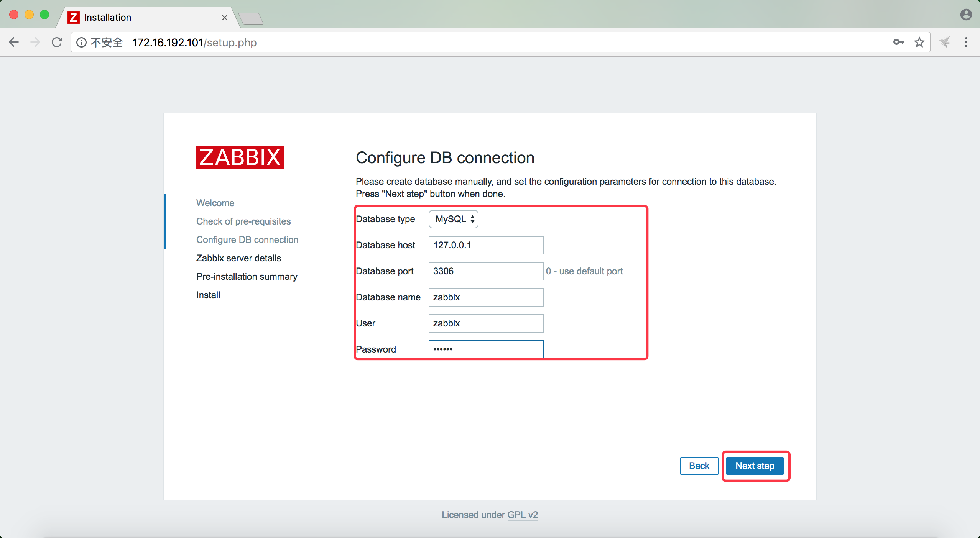The image size is (980, 538).
Task: Click the address bar URL
Action: (x=195, y=42)
